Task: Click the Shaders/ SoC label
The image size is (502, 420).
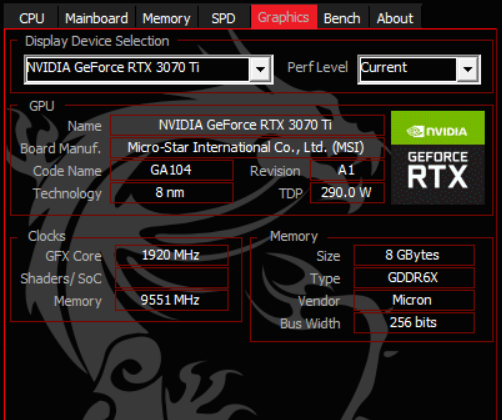Action: pyautogui.click(x=61, y=279)
